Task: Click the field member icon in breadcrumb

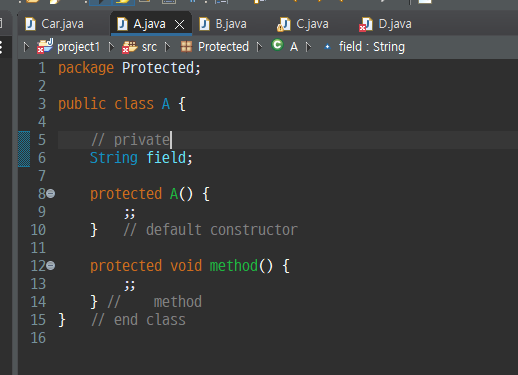Action: pyautogui.click(x=327, y=47)
